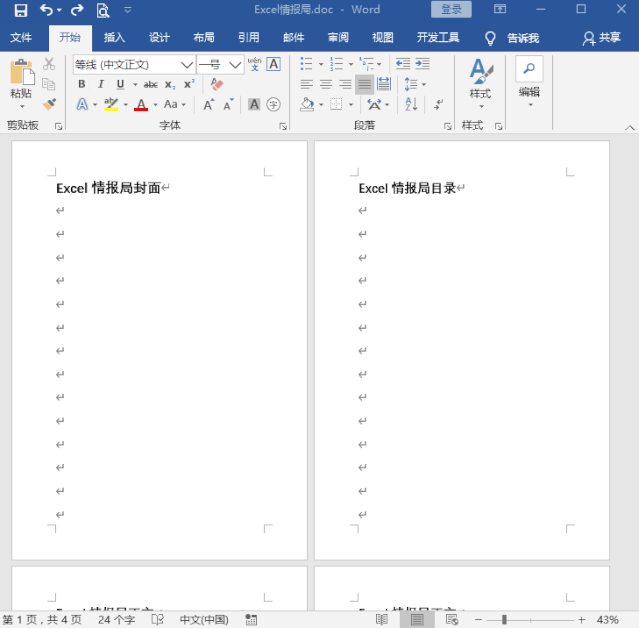Align text right

pyautogui.click(x=345, y=84)
